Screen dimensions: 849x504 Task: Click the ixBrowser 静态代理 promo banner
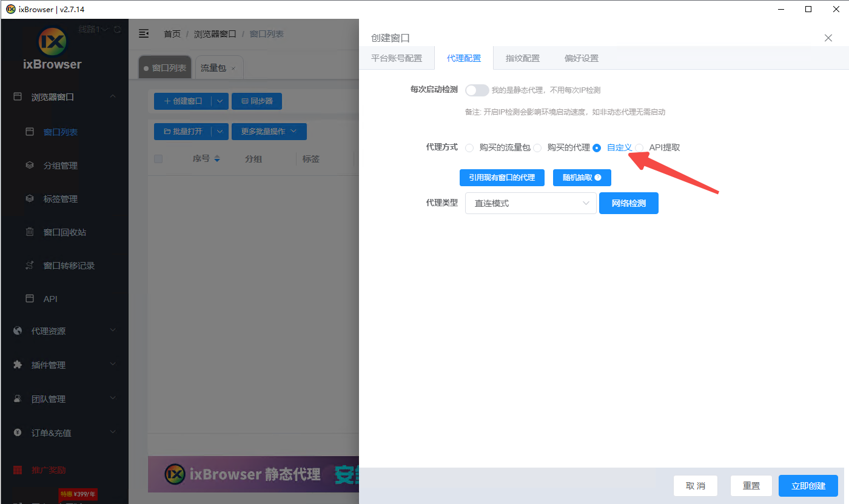point(253,474)
